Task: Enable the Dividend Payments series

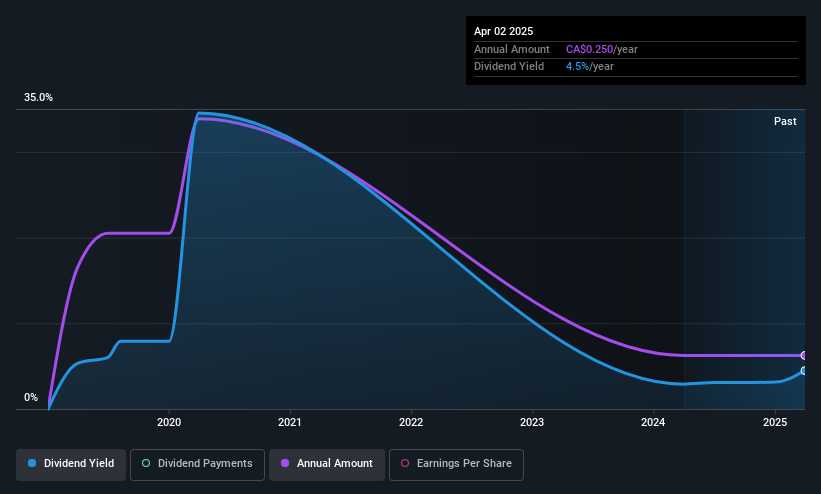Action: 197,464
